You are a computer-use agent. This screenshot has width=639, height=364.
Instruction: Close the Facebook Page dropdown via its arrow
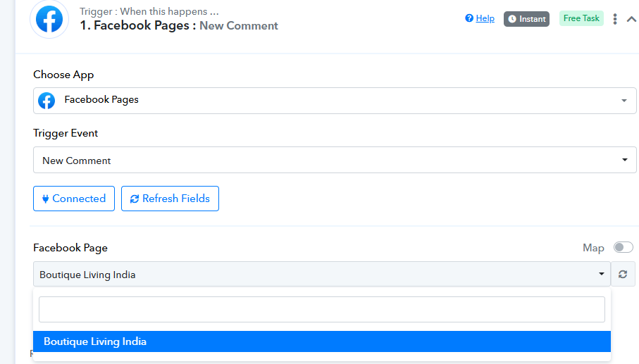[601, 274]
